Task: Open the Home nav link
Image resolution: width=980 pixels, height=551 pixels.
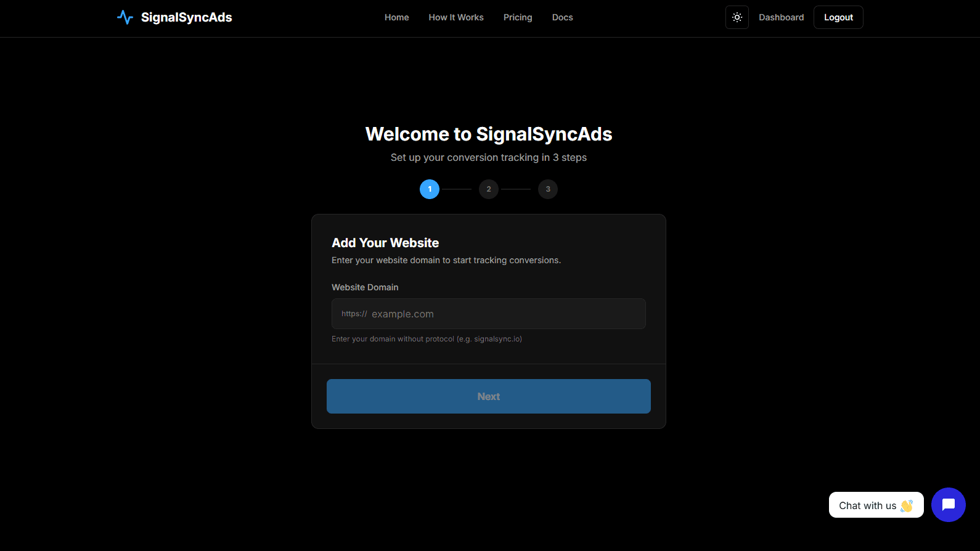Action: point(397,17)
